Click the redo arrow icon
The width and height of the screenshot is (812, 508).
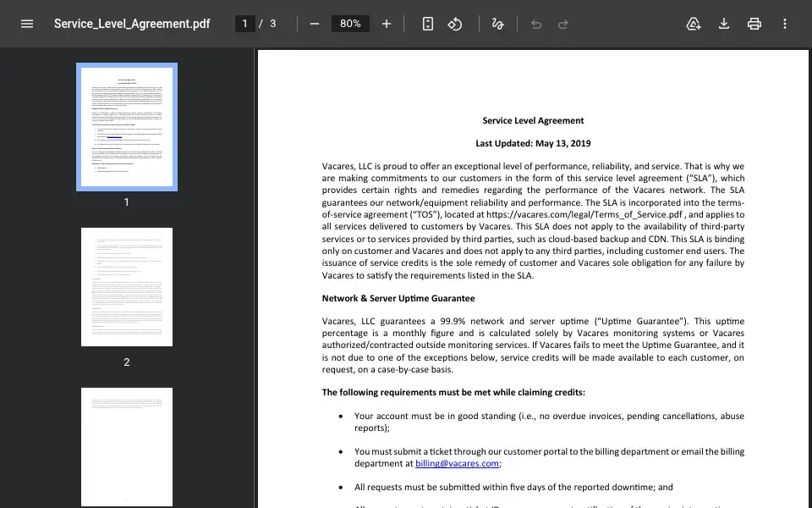[x=563, y=24]
